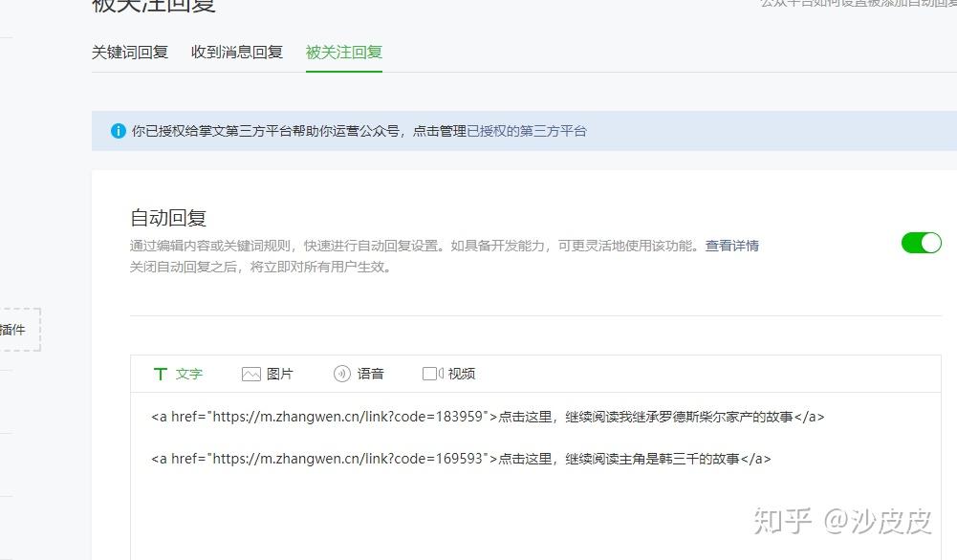The image size is (957, 560).
Task: Click the green underline indicator below 被关注回复
Action: [343, 70]
